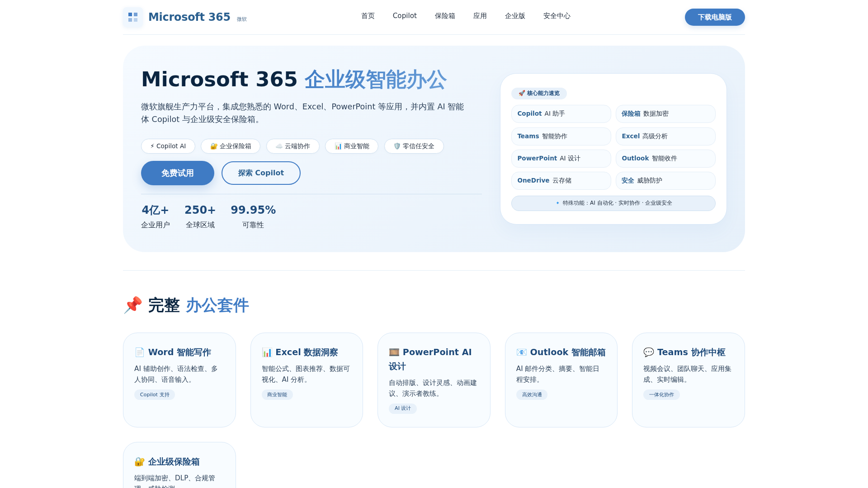The width and height of the screenshot is (868, 488).
Task: Select the 商业智能 chip under the headline
Action: pyautogui.click(x=352, y=146)
